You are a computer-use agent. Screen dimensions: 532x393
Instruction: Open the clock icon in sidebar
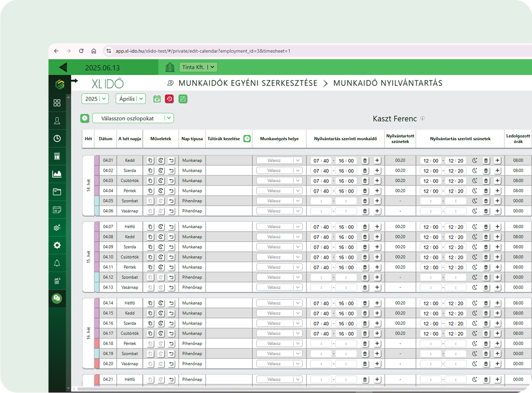57,138
